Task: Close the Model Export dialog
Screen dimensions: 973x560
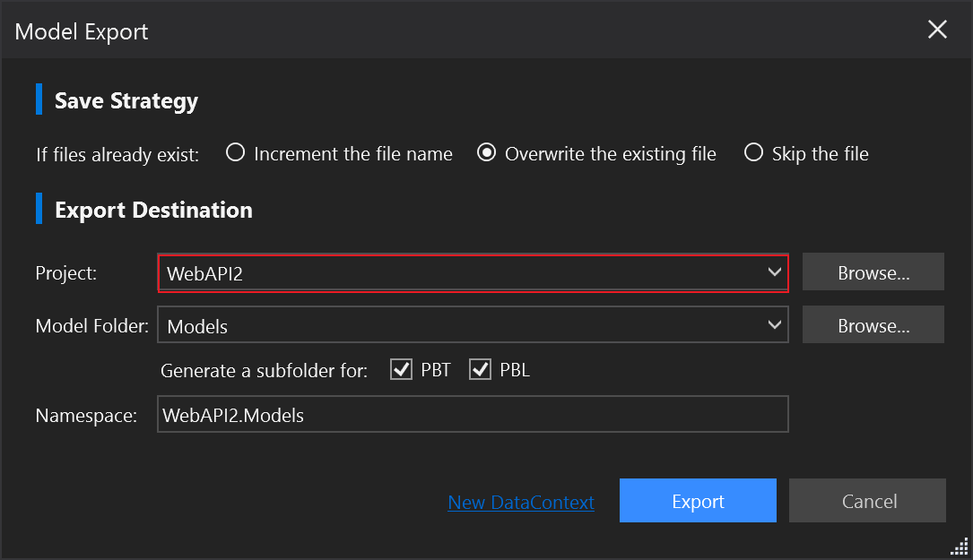Action: tap(937, 30)
